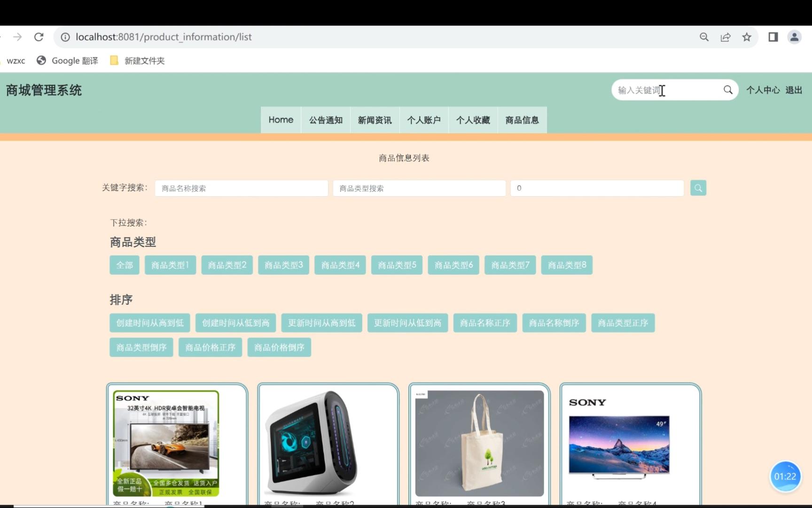812x508 pixels.
Task: Click the Google 翻译 bookmark
Action: pyautogui.click(x=67, y=61)
